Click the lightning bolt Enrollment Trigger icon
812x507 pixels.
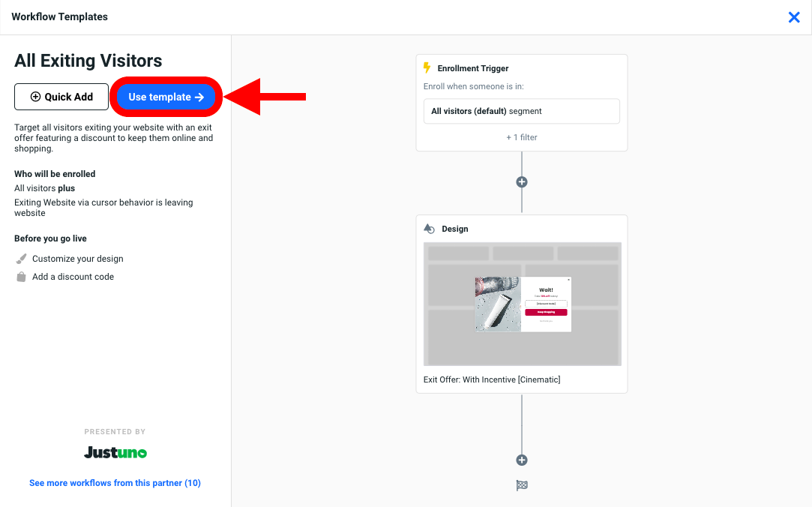427,67
